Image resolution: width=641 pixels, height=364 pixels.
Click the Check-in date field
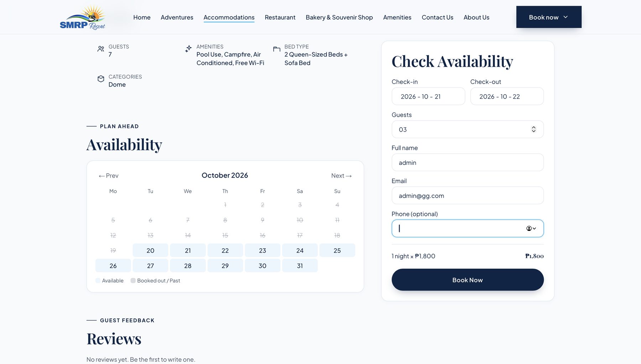click(428, 96)
